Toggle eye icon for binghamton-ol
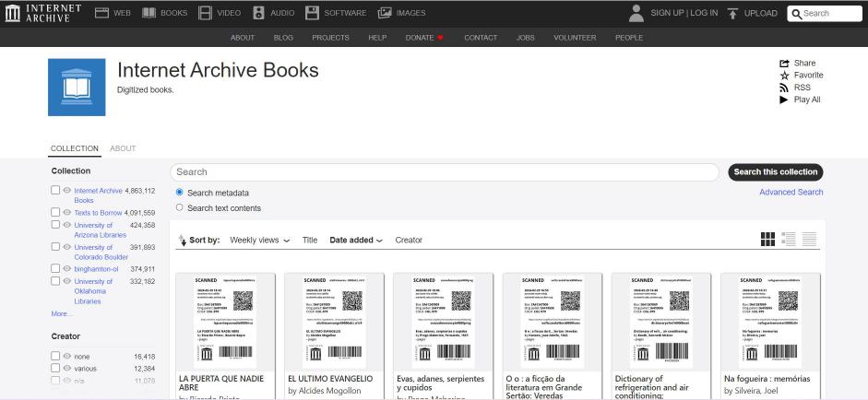 (x=67, y=269)
